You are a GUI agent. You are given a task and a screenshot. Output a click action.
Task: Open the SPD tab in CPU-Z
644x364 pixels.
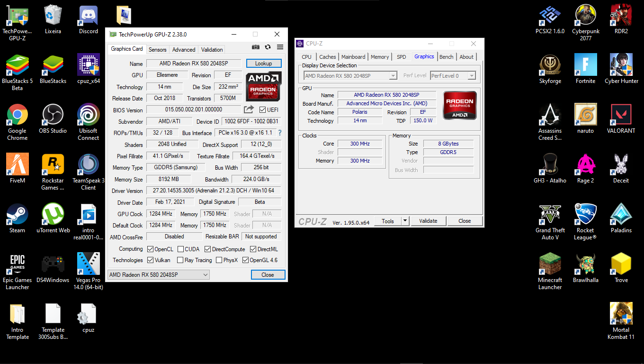(402, 57)
